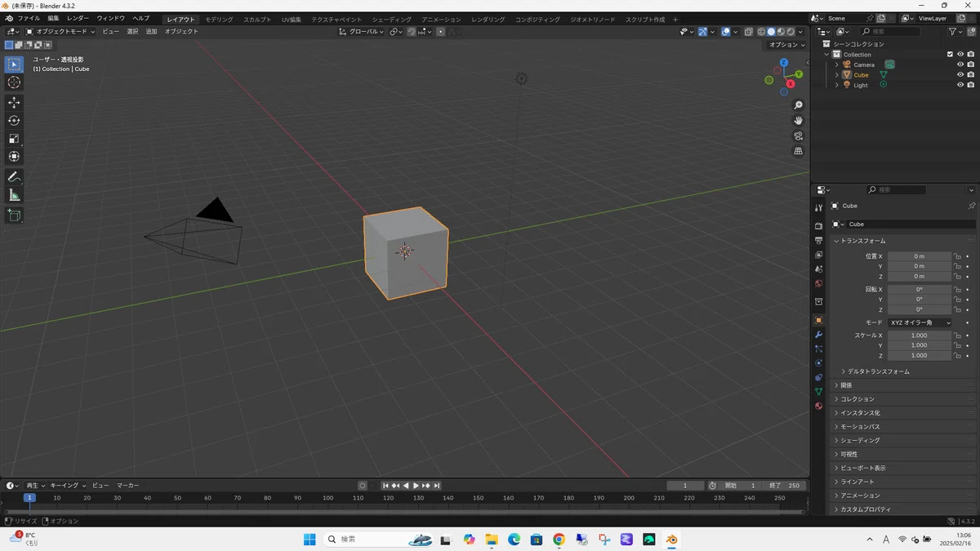Open the Particles properties tab
980x551 pixels.
(x=818, y=349)
